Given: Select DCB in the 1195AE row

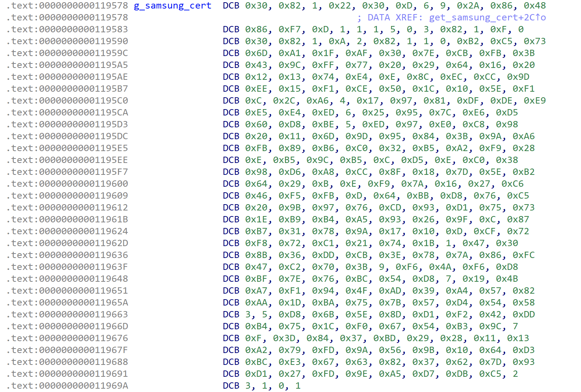Looking at the screenshot, I should click(231, 77).
